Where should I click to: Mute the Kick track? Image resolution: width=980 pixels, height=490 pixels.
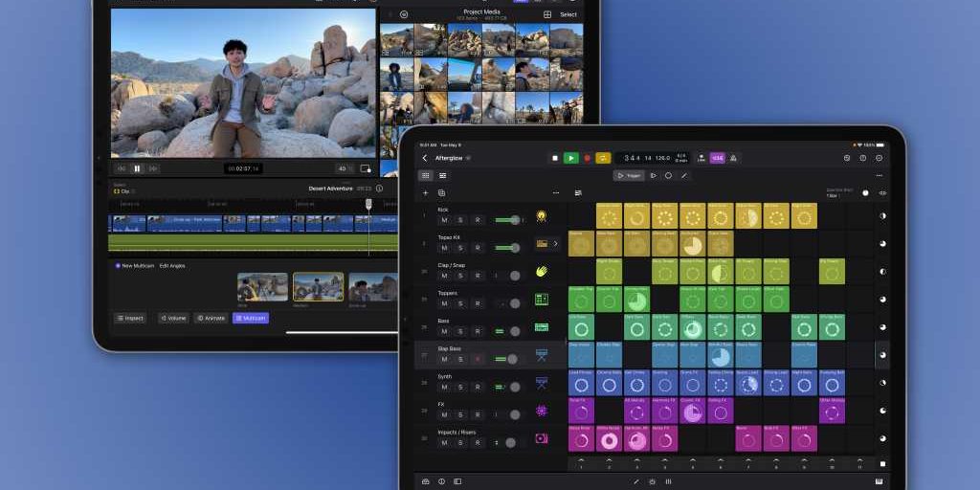(x=444, y=220)
